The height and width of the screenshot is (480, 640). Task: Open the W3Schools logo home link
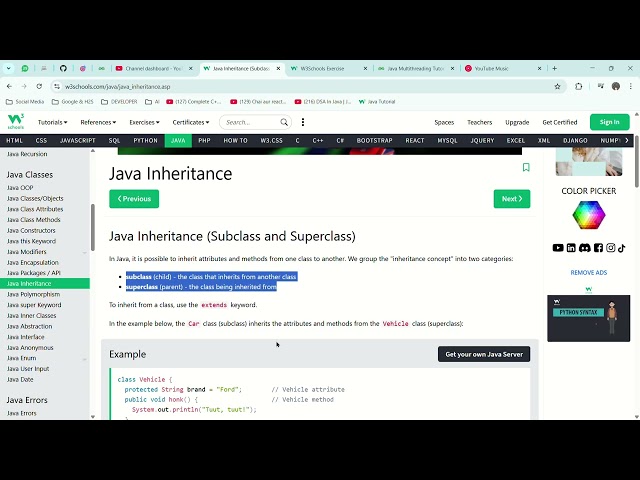point(16,121)
